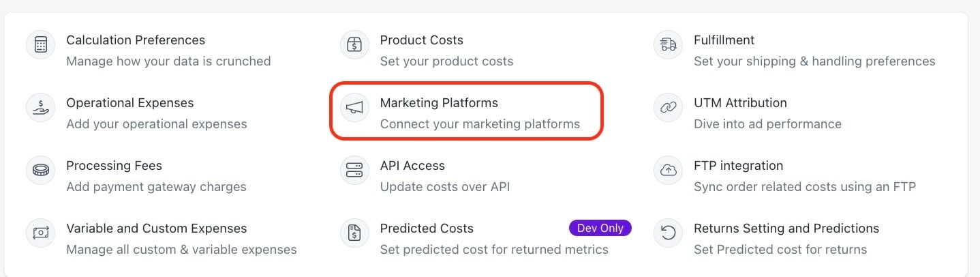Click the Marketing Platforms megaphone icon
The width and height of the screenshot is (980, 277).
click(x=354, y=108)
